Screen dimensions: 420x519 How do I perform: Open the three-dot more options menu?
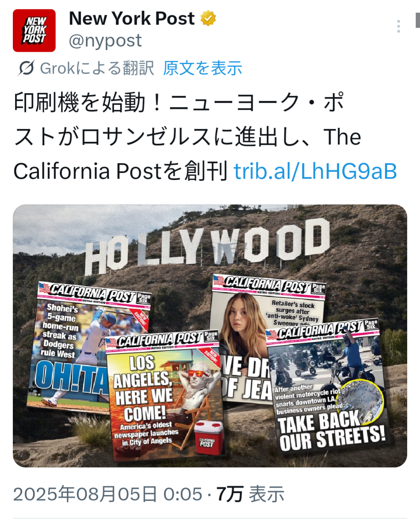[x=398, y=26]
